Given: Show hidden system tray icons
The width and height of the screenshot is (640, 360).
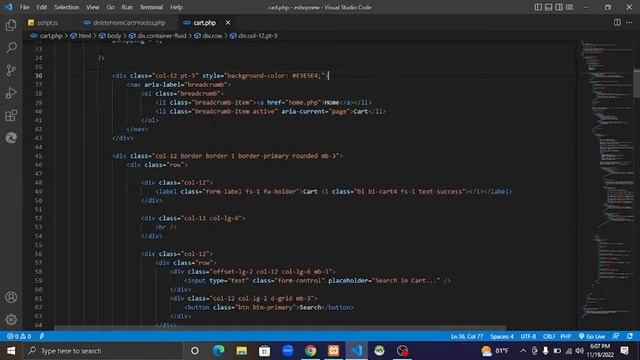Looking at the screenshot, I should [x=523, y=351].
